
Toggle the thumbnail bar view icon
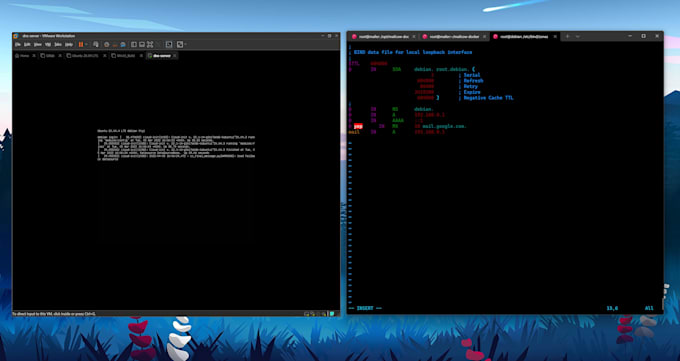point(142,44)
